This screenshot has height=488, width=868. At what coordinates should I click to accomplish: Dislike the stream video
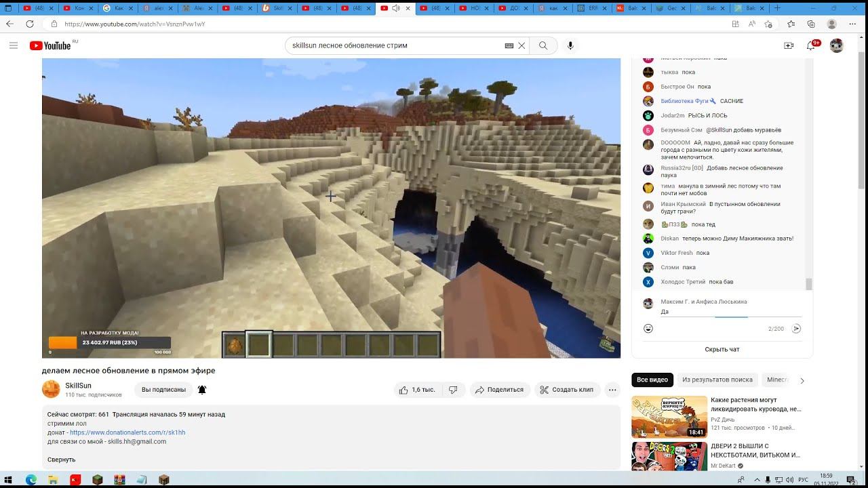(x=453, y=390)
